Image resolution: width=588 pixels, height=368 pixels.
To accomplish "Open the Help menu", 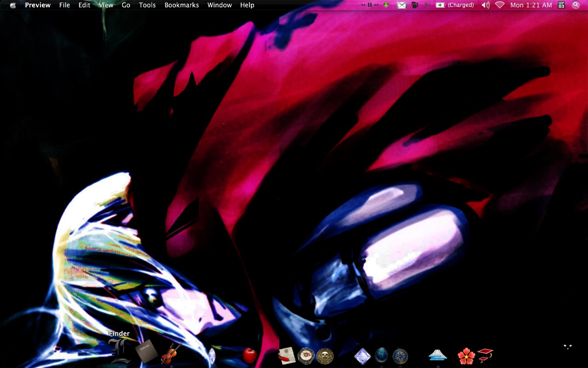I will 247,5.
